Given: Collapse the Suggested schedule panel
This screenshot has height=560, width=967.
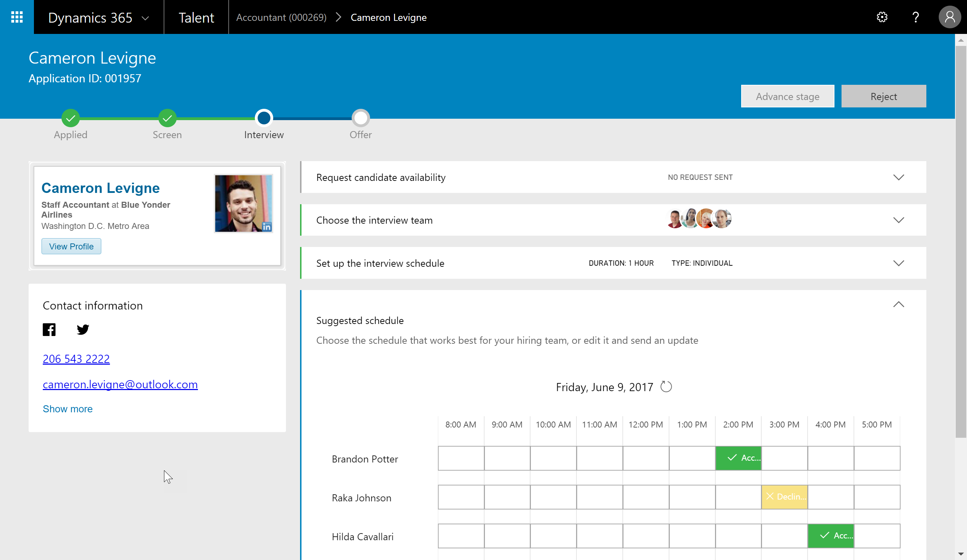Looking at the screenshot, I should coord(898,305).
